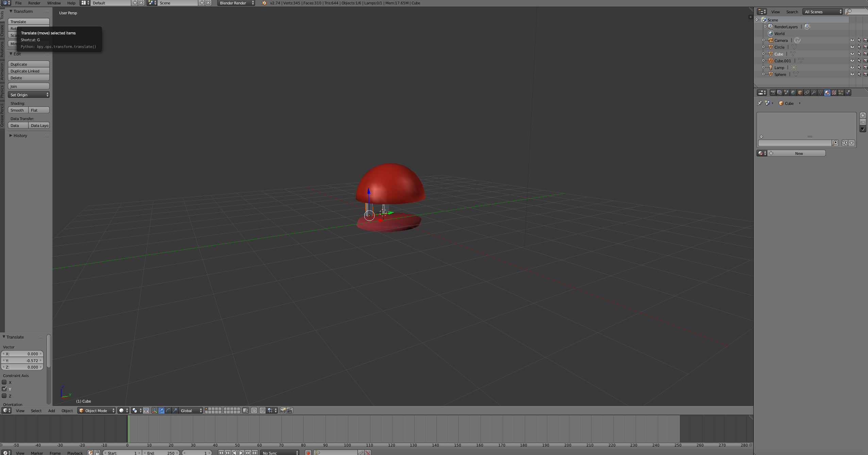Click the Join button

[29, 86]
